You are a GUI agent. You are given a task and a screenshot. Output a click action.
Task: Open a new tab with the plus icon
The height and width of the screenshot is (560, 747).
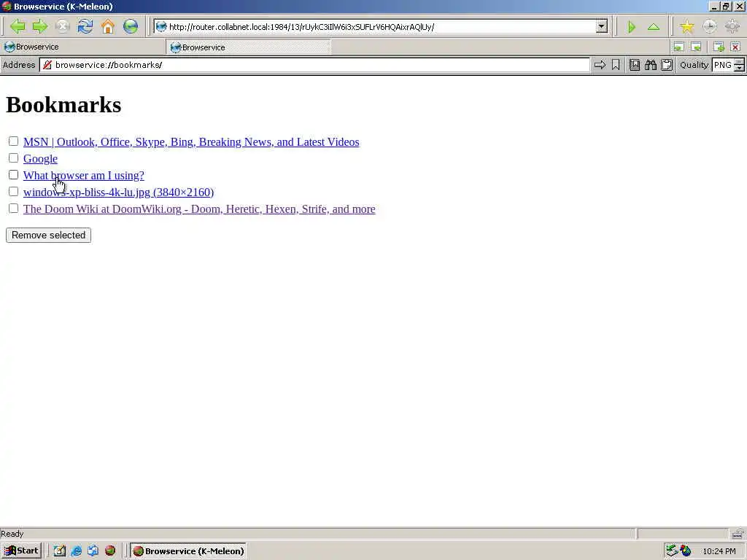tap(719, 47)
